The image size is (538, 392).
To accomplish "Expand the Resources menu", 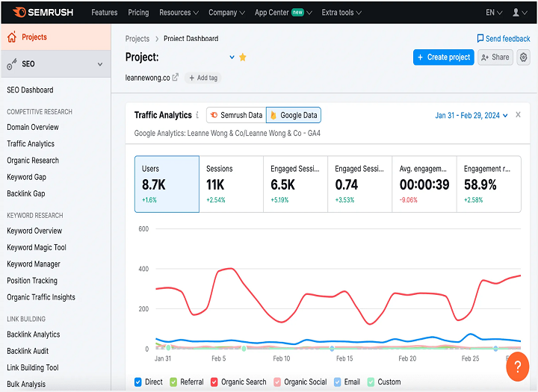I will (179, 13).
